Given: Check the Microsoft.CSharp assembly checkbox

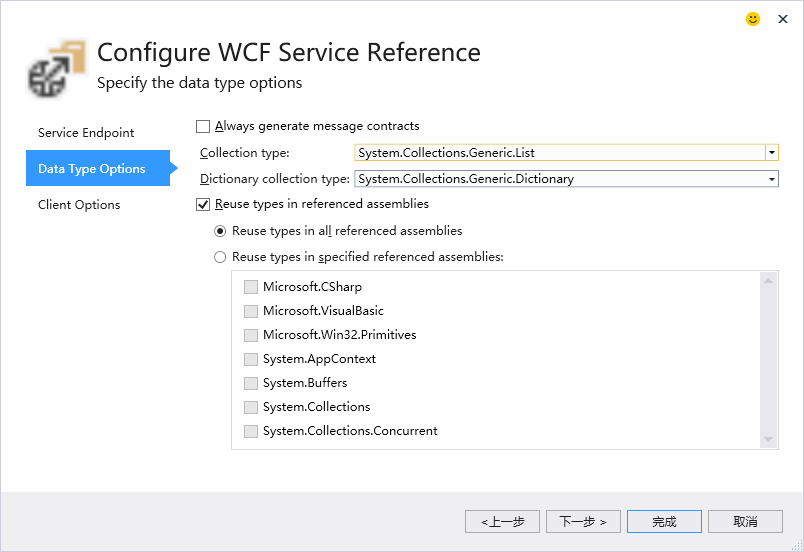Looking at the screenshot, I should pyautogui.click(x=251, y=287).
